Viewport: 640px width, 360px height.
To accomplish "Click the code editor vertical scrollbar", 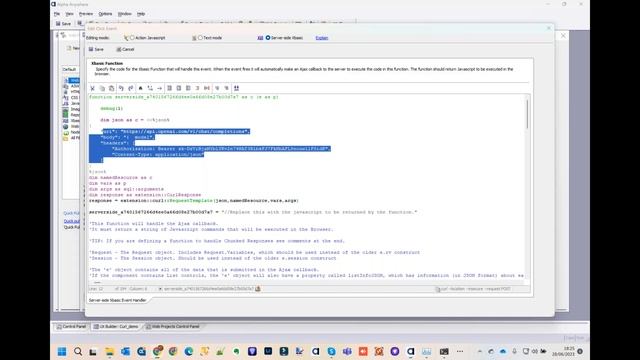I will point(527,114).
